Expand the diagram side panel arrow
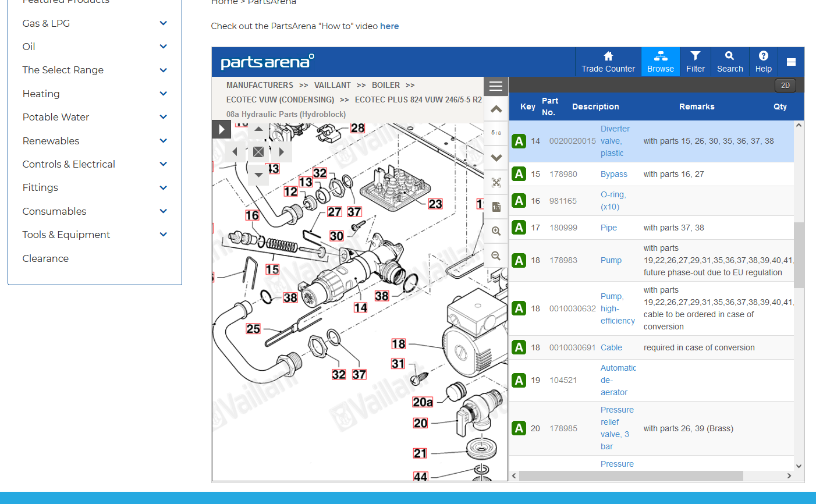The width and height of the screenshot is (816, 504). pos(221,129)
